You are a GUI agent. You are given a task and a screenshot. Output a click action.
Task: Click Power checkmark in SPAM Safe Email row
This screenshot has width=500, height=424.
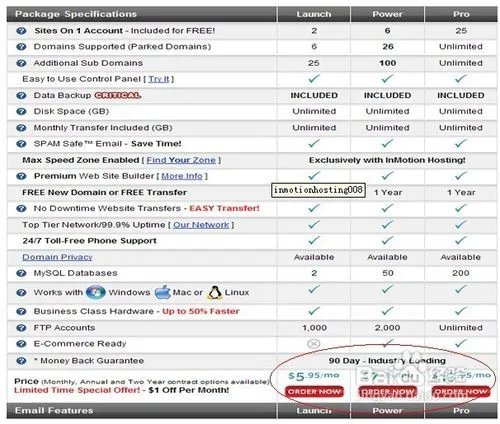coord(387,144)
